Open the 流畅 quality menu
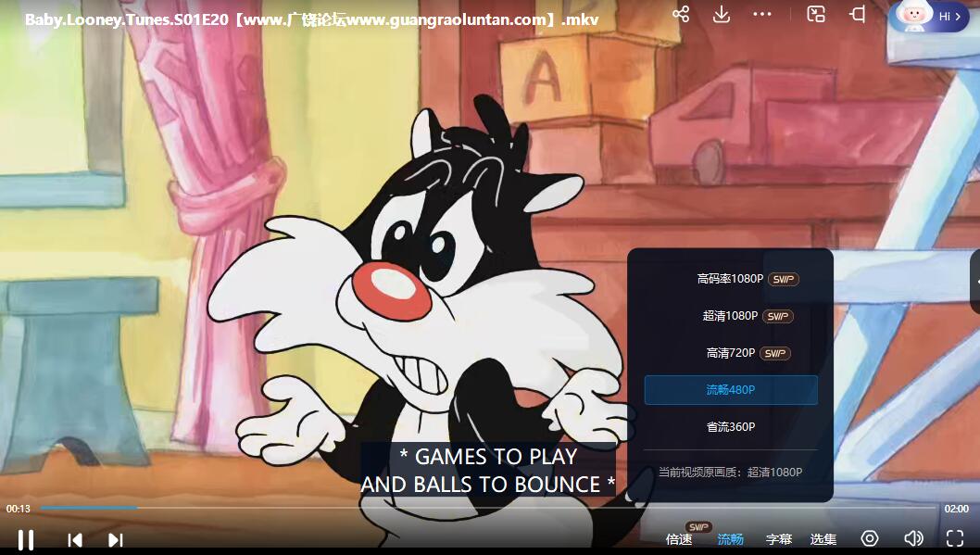The width and height of the screenshot is (980, 555). click(730, 538)
